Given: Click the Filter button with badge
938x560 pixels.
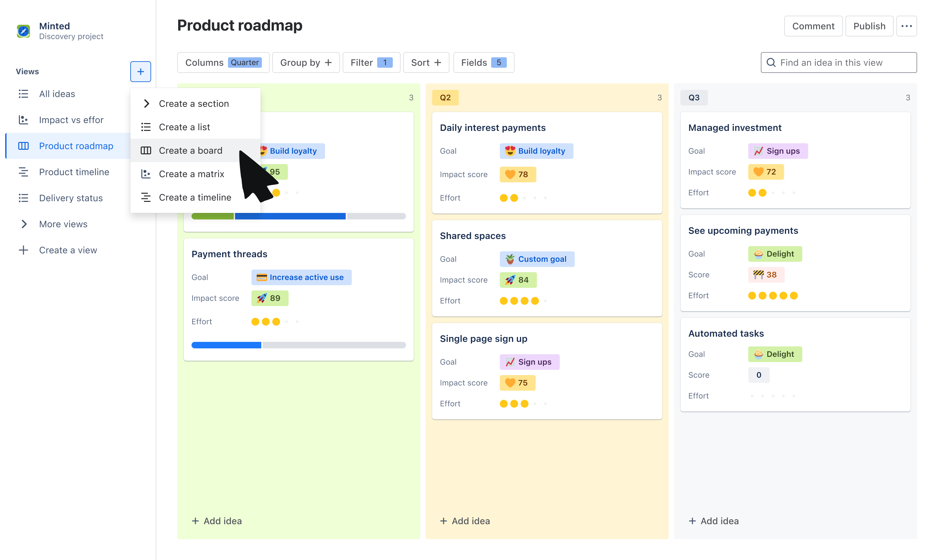Looking at the screenshot, I should coord(370,63).
